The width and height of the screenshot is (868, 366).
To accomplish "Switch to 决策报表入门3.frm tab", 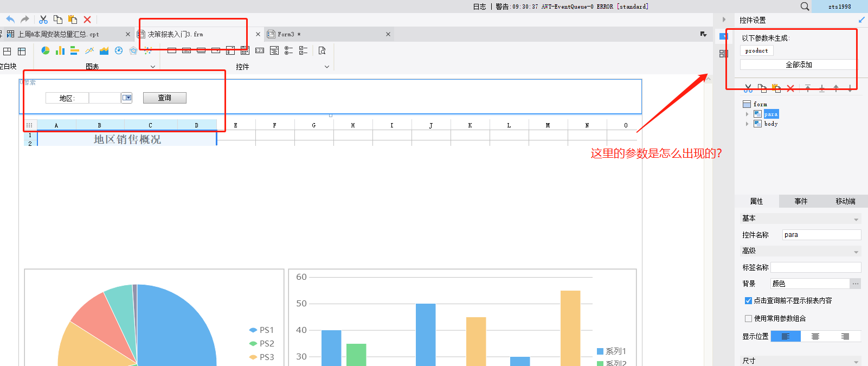I will point(175,34).
